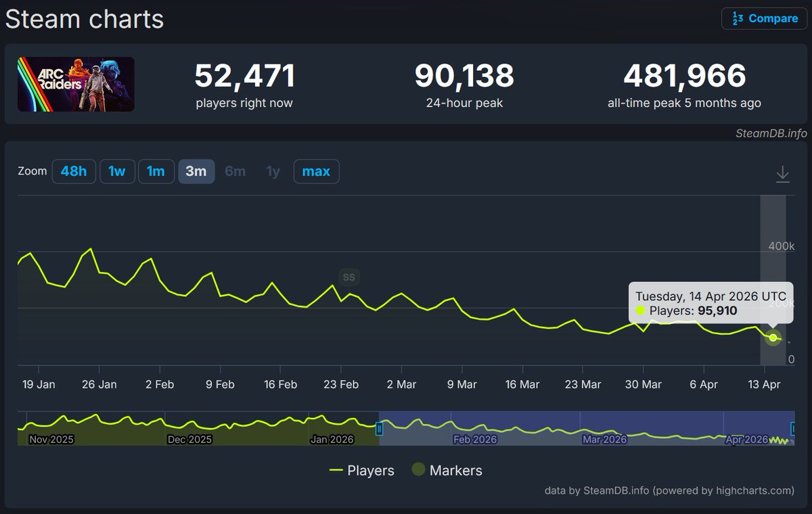Click the 23 Mar axis label
812x514 pixels.
coord(583,384)
